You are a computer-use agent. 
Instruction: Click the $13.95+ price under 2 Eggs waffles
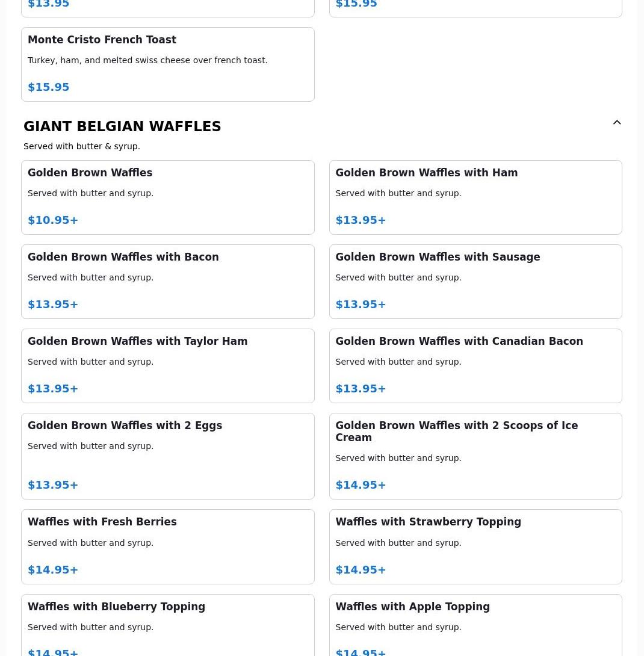click(53, 485)
